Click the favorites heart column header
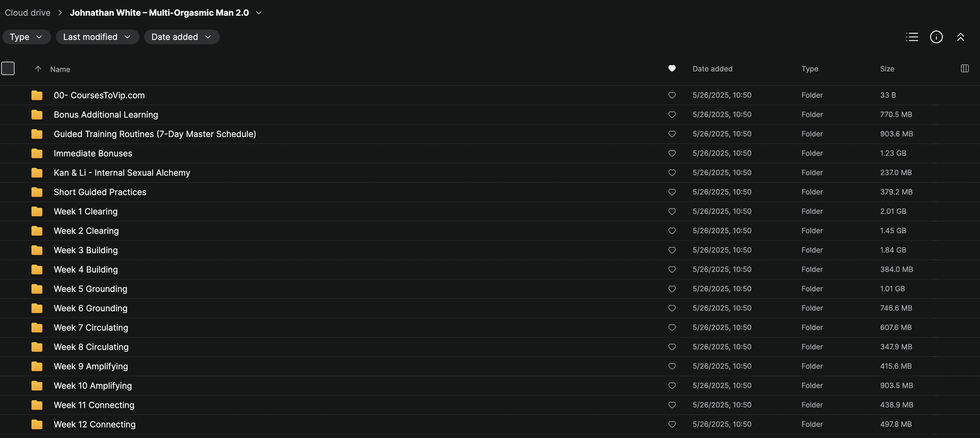The width and height of the screenshot is (980, 438). pyautogui.click(x=672, y=68)
